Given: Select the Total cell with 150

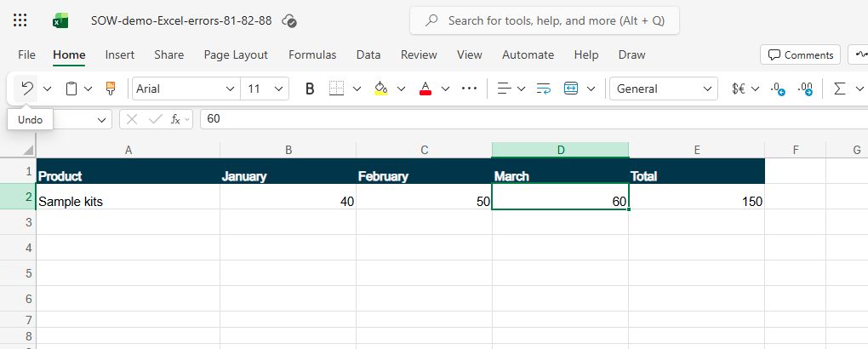Looking at the screenshot, I should coord(696,197).
